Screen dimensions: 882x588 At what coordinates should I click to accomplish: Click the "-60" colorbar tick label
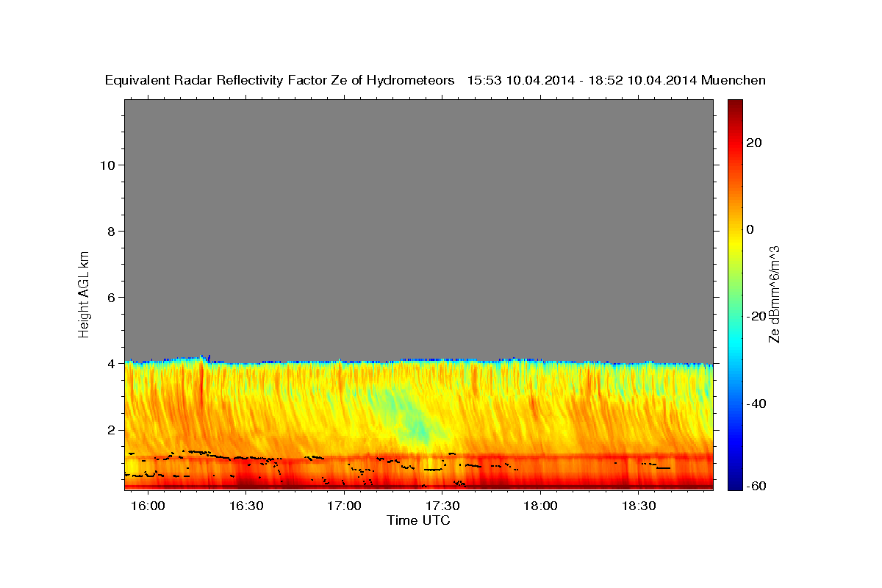pos(757,486)
